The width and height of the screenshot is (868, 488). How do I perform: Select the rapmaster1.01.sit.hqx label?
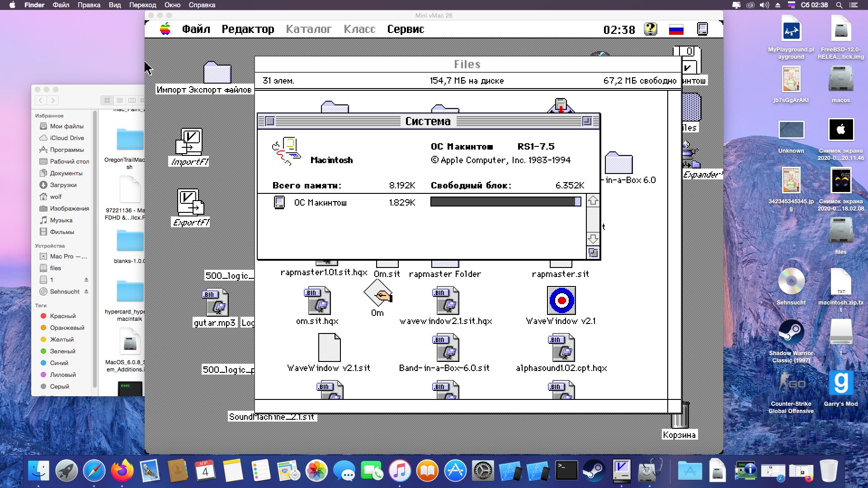324,272
